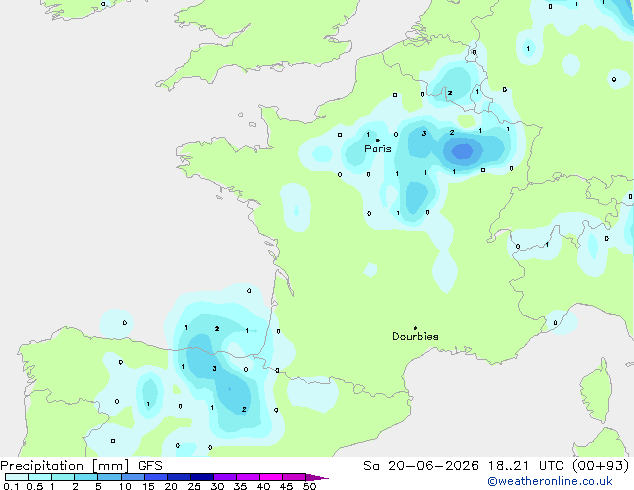Image resolution: width=634 pixels, height=490 pixels.
Task: Pick the legend swatch between 2 and 5
Action: [x=86, y=477]
